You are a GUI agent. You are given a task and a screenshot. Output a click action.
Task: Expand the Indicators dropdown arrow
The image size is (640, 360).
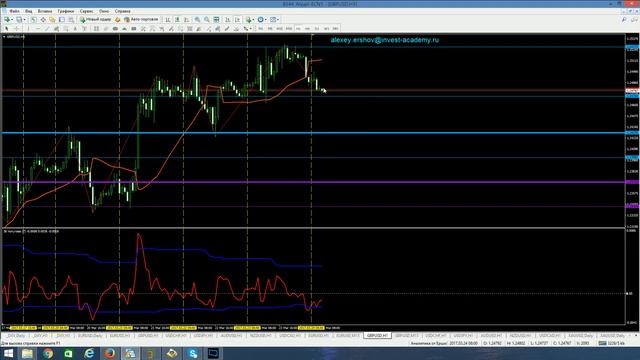coord(253,20)
